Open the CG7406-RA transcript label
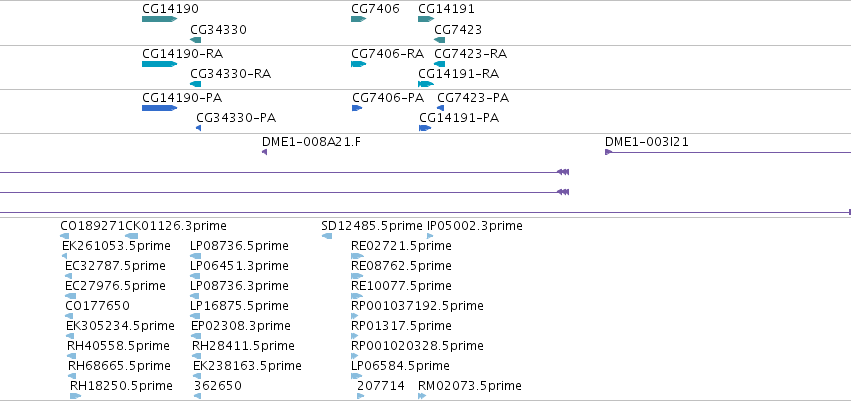This screenshot has width=851, height=401. 388,54
